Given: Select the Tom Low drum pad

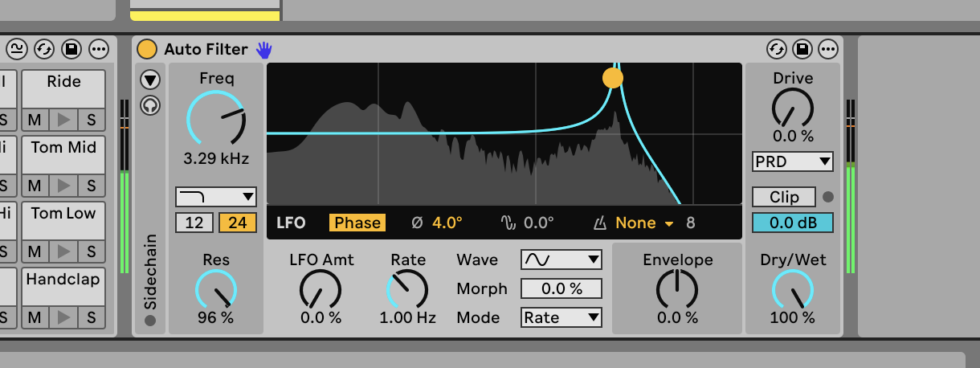Looking at the screenshot, I should click(63, 220).
